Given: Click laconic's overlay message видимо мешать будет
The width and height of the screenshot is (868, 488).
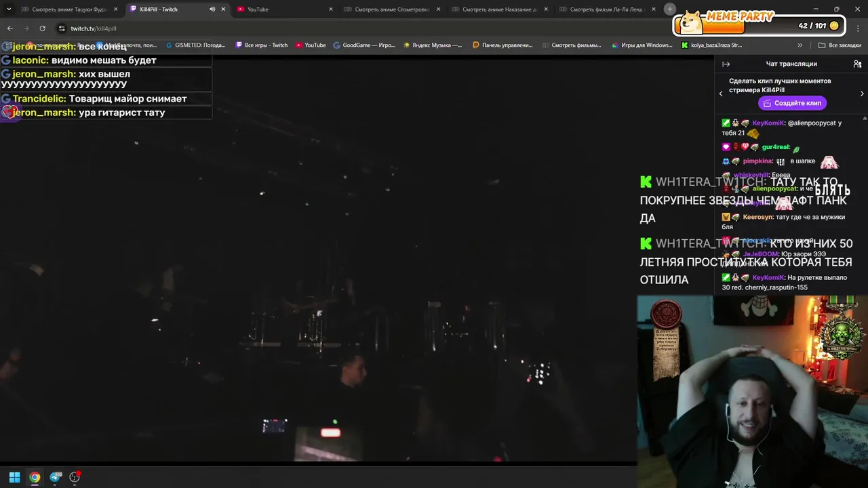Looking at the screenshot, I should tap(104, 60).
